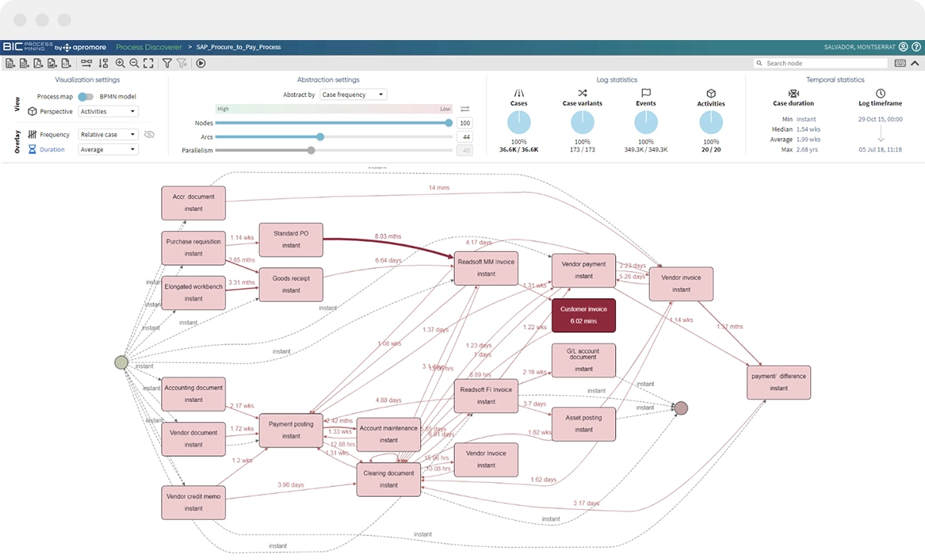Viewport: 925px width, 560px height.
Task: Select the Goods receipt node
Action: [x=291, y=284]
